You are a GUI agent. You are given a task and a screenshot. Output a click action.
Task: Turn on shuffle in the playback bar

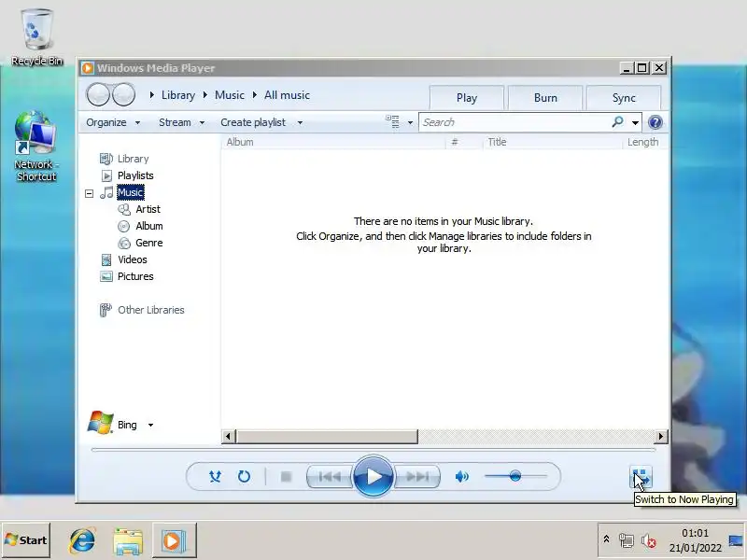click(x=216, y=476)
